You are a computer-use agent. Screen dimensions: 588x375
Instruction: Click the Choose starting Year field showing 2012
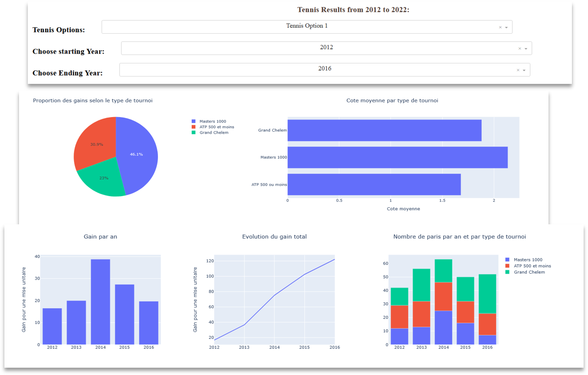coord(326,48)
